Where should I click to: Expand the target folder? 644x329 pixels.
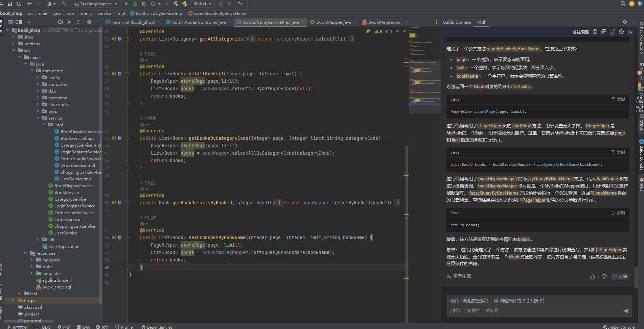point(13,300)
